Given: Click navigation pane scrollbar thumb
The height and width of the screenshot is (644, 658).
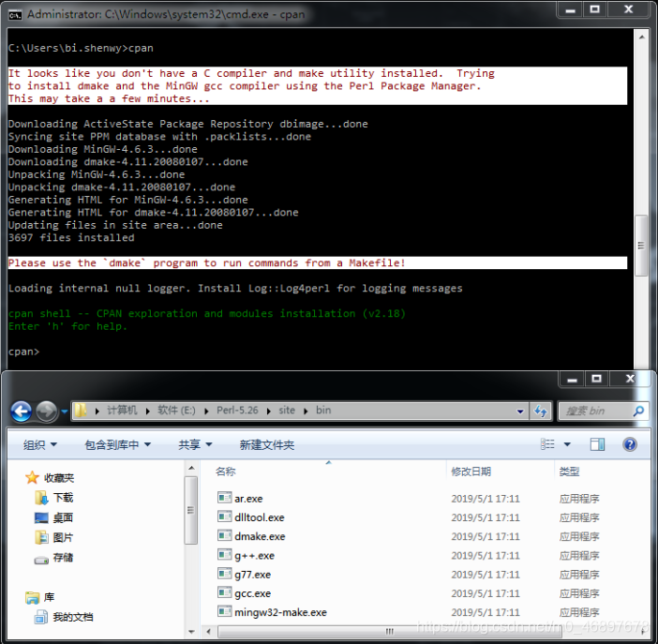Looking at the screenshot, I should click(191, 510).
